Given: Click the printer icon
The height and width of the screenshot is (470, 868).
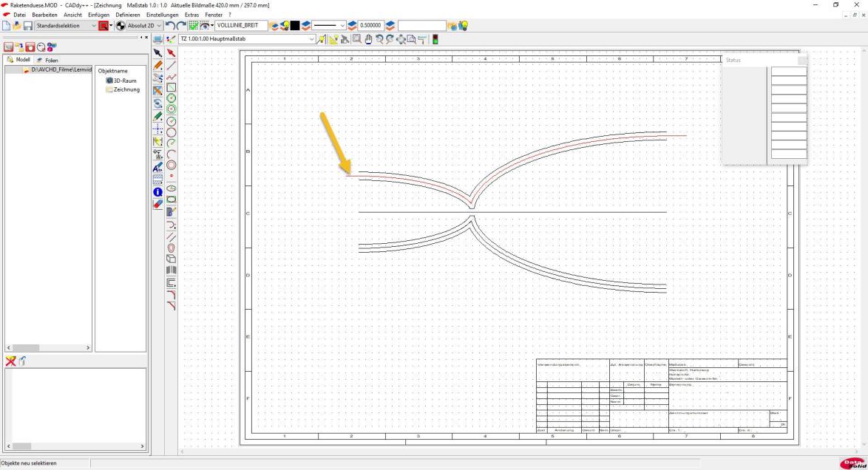Looking at the screenshot, I should tap(157, 39).
